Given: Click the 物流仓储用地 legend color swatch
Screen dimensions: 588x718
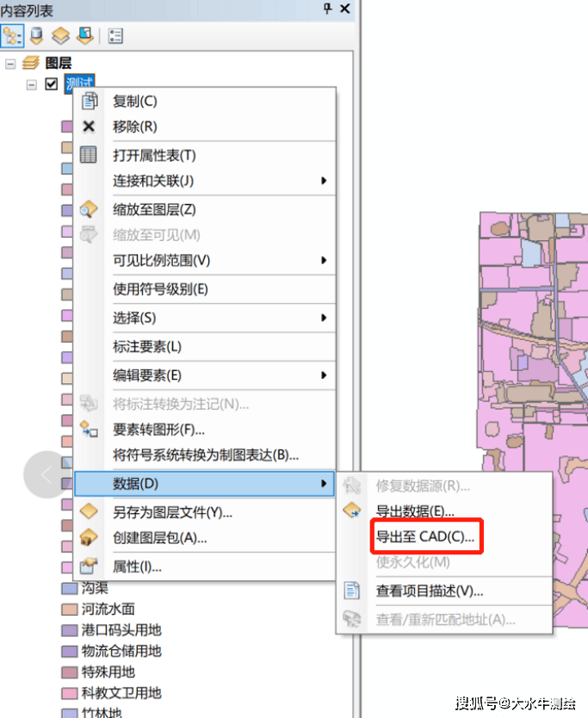Looking at the screenshot, I should pos(69,651).
